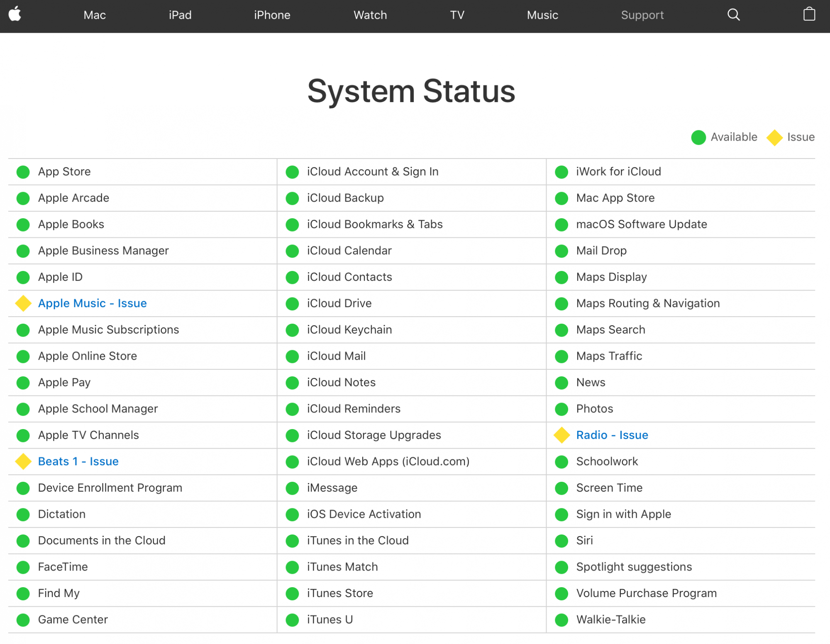Image resolution: width=830 pixels, height=644 pixels.
Task: Click the Apple TV Channels entry
Action: [x=88, y=435]
